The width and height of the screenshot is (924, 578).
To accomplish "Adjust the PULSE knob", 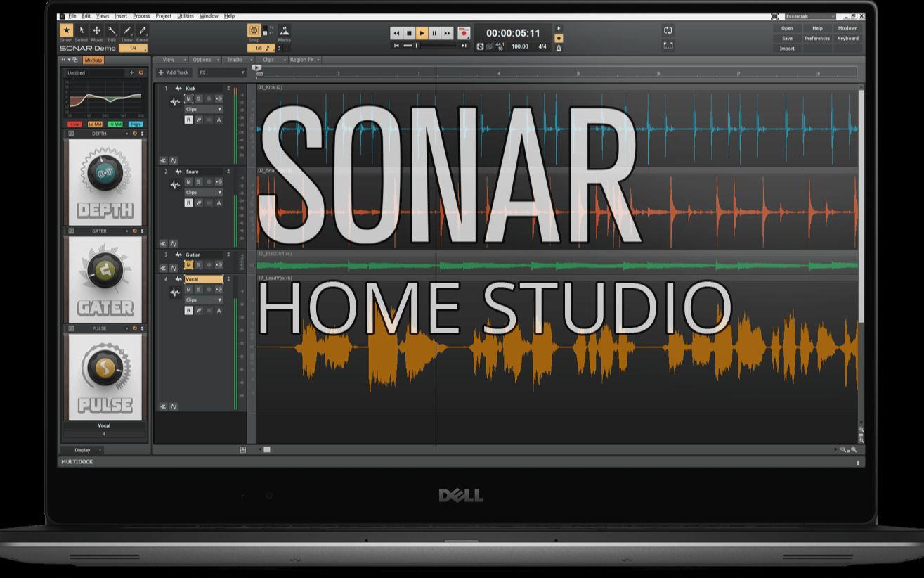I will coord(105,368).
